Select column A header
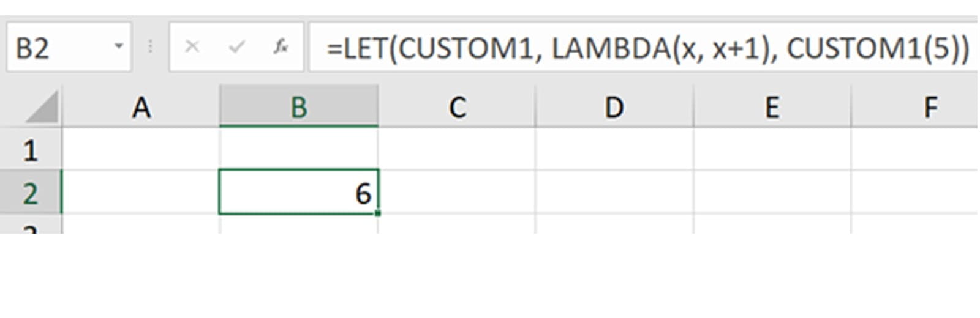 click(x=141, y=108)
